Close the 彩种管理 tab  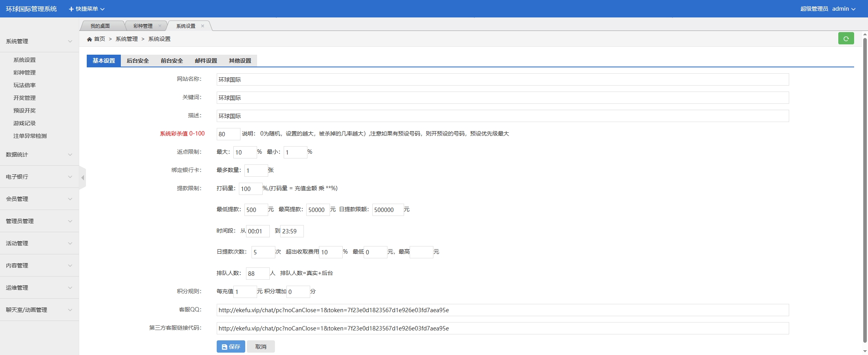click(x=160, y=26)
